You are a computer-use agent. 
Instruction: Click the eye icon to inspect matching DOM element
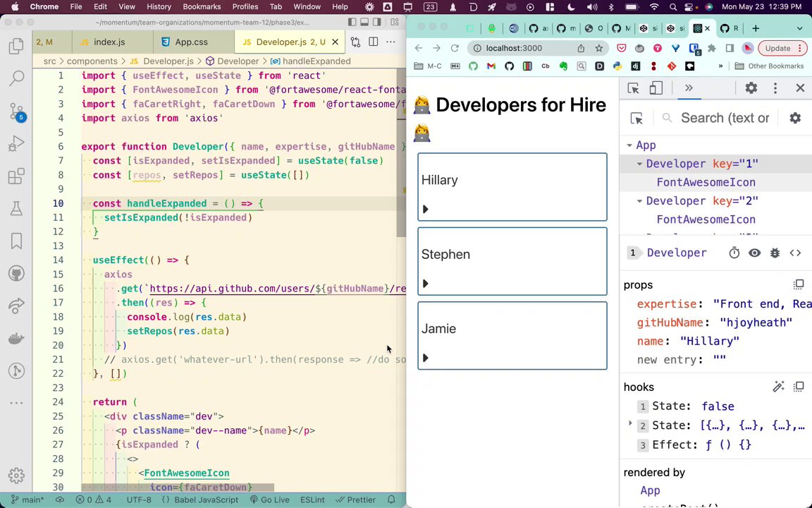[754, 253]
